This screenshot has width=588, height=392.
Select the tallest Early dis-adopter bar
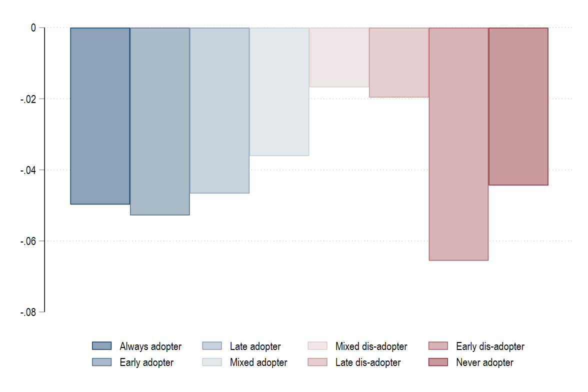[458, 144]
